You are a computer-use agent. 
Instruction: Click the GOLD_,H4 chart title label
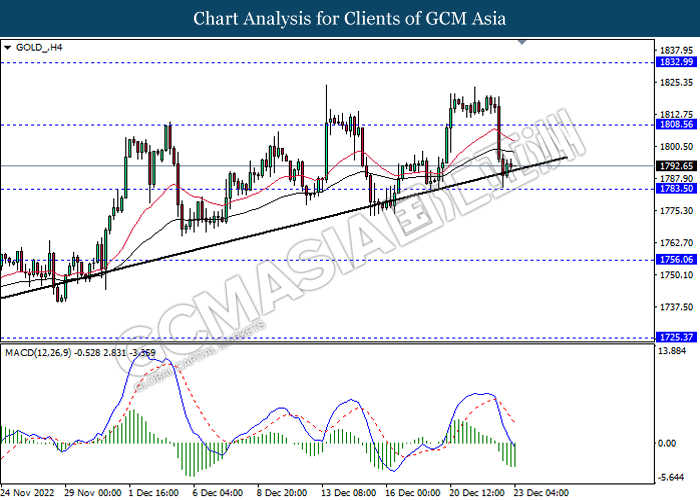pos(39,47)
